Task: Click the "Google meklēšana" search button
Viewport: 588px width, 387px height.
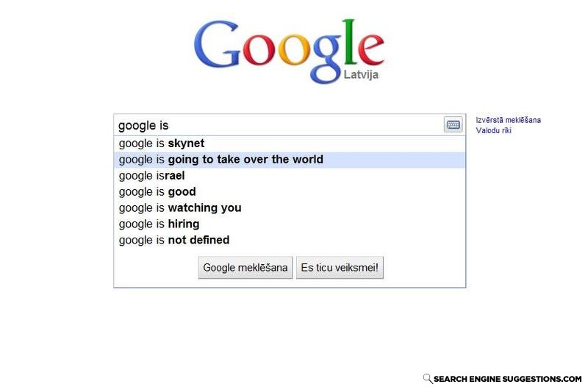Action: pos(245,268)
